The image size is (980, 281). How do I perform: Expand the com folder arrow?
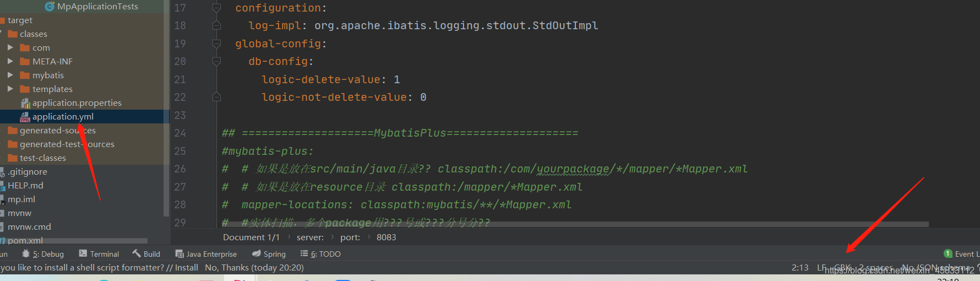coord(10,47)
